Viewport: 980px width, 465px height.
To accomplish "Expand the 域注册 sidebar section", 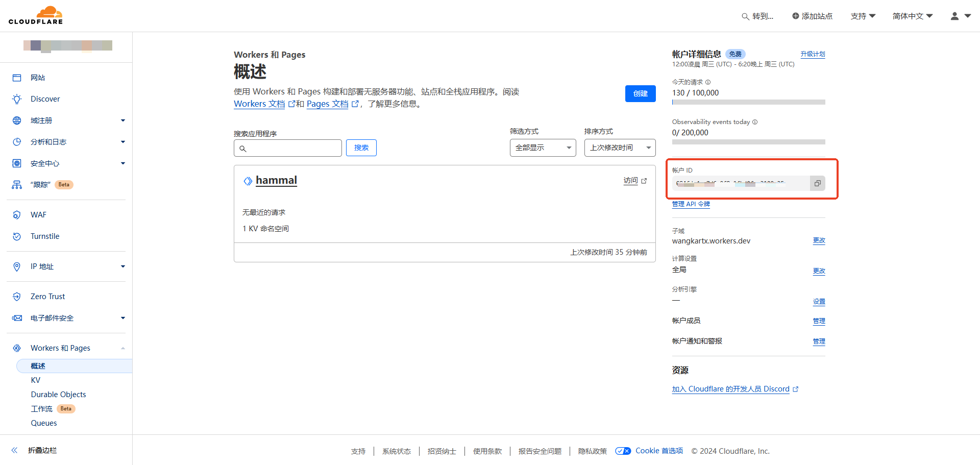I will click(123, 120).
